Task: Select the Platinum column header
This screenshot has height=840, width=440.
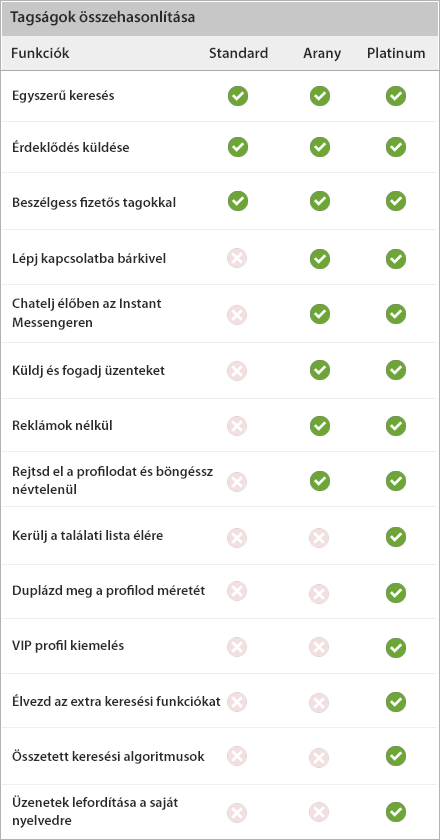Action: (396, 53)
